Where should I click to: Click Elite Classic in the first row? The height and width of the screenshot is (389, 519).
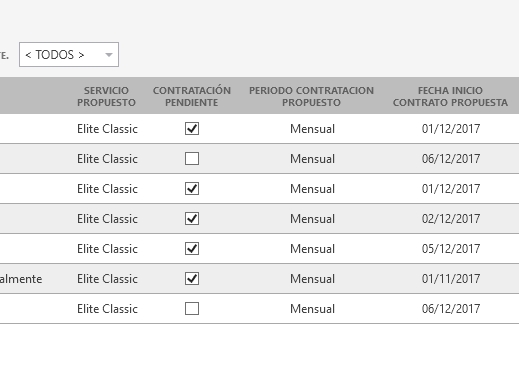coord(107,129)
